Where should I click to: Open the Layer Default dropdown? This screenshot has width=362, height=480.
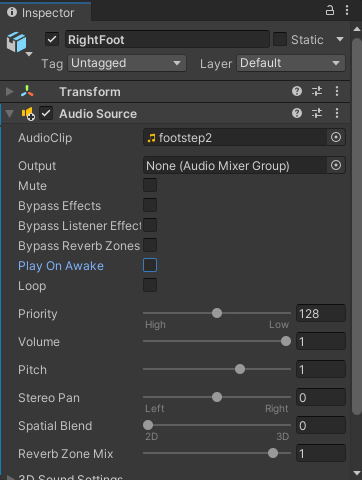291,63
